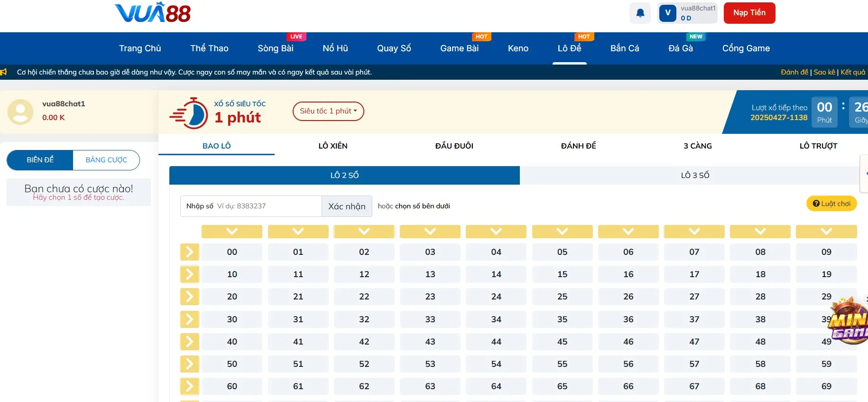Expand column chevron above 00
This screenshot has width=868, height=402.
click(x=232, y=232)
